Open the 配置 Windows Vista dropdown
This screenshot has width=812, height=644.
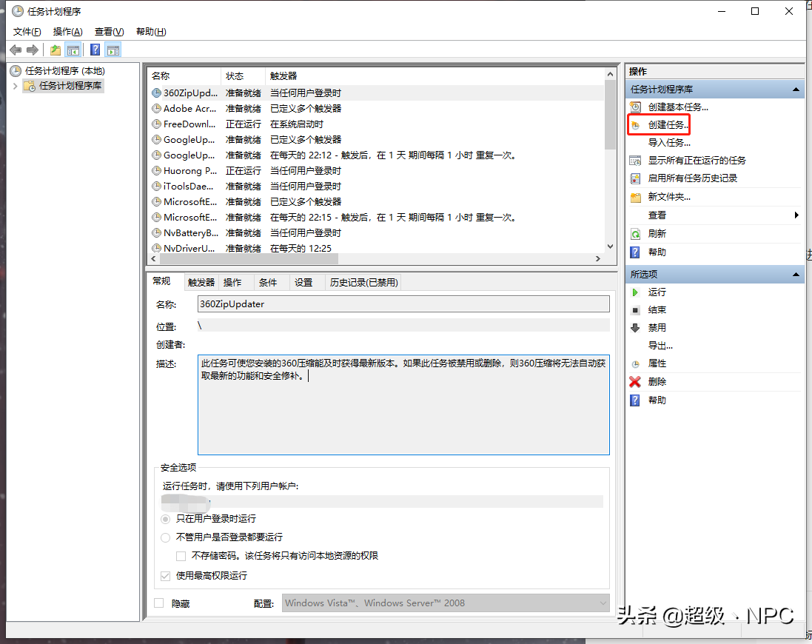pos(446,603)
